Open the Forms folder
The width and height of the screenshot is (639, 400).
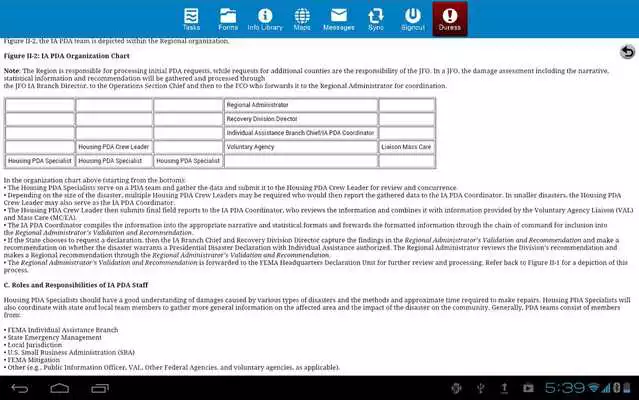click(228, 18)
